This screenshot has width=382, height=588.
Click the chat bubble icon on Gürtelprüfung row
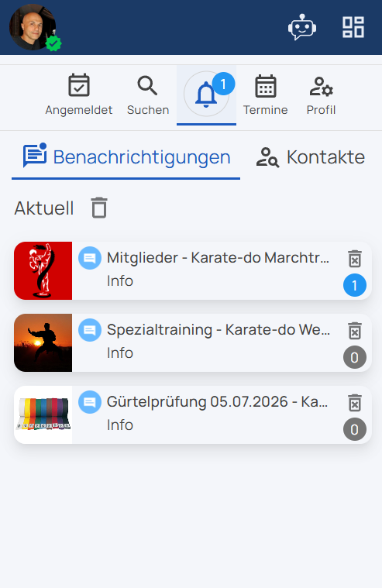click(x=90, y=402)
